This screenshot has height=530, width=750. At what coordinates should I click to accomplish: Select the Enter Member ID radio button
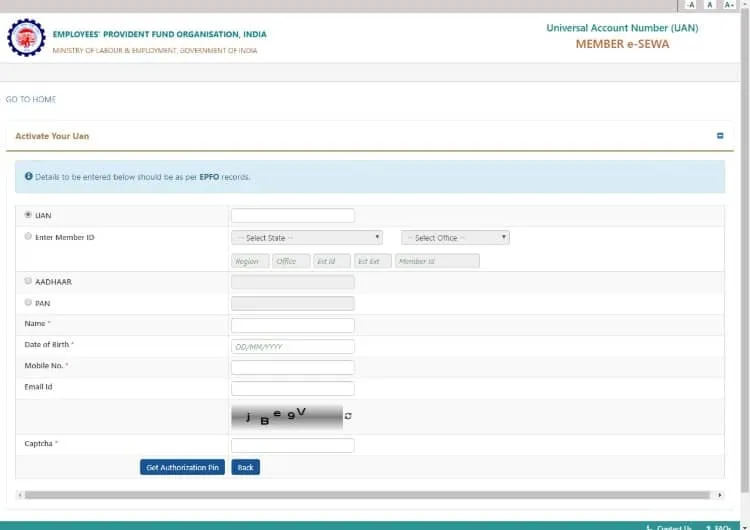point(28,236)
